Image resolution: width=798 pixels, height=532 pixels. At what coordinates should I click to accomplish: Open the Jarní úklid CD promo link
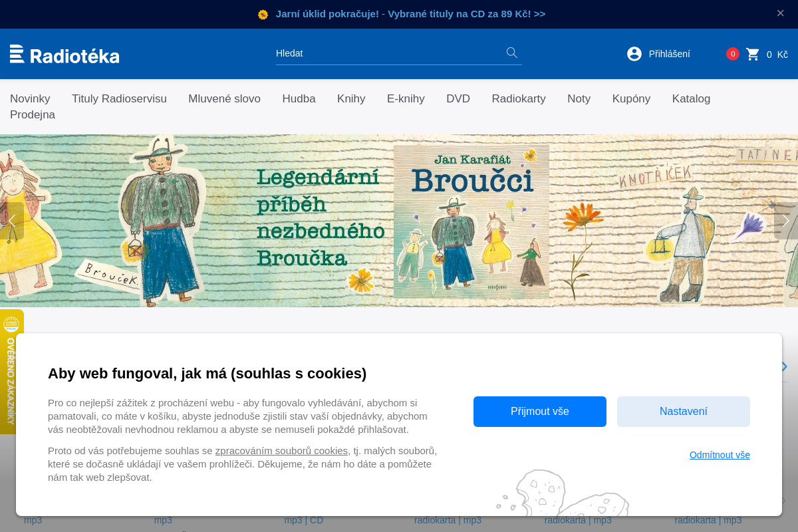(x=410, y=14)
